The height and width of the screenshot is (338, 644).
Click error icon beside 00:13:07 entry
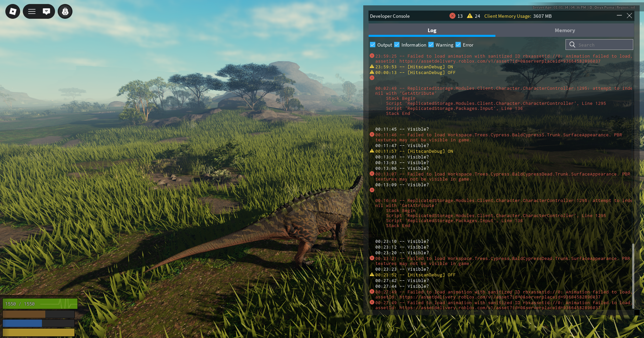click(x=372, y=174)
